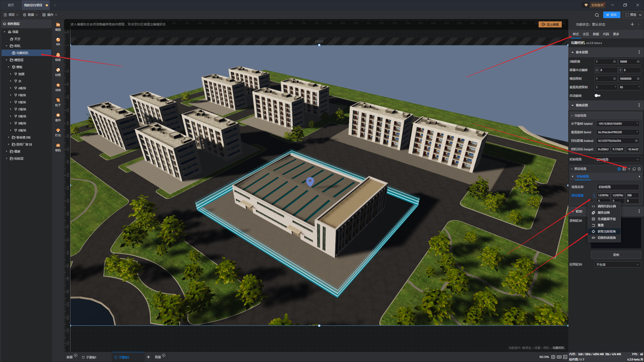The width and height of the screenshot is (644, 362).
Task: Open the 灯光 lighting library icon
Action: pos(58,132)
